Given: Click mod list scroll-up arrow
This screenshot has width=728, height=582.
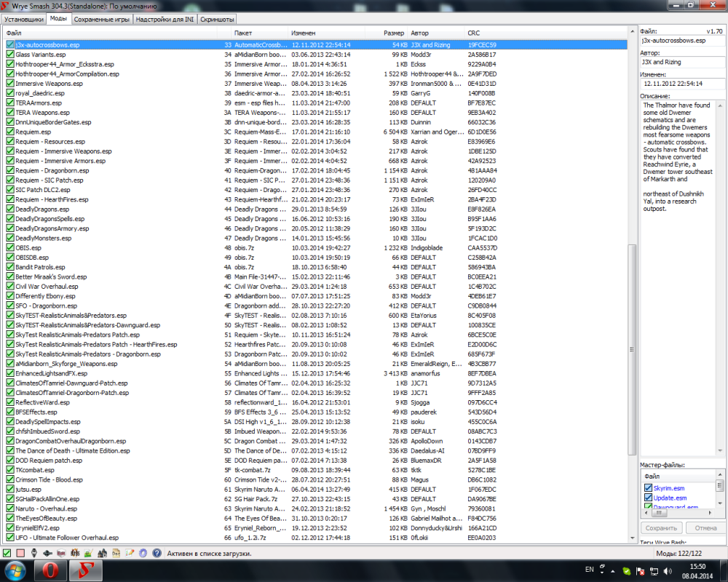Looking at the screenshot, I should click(632, 31).
